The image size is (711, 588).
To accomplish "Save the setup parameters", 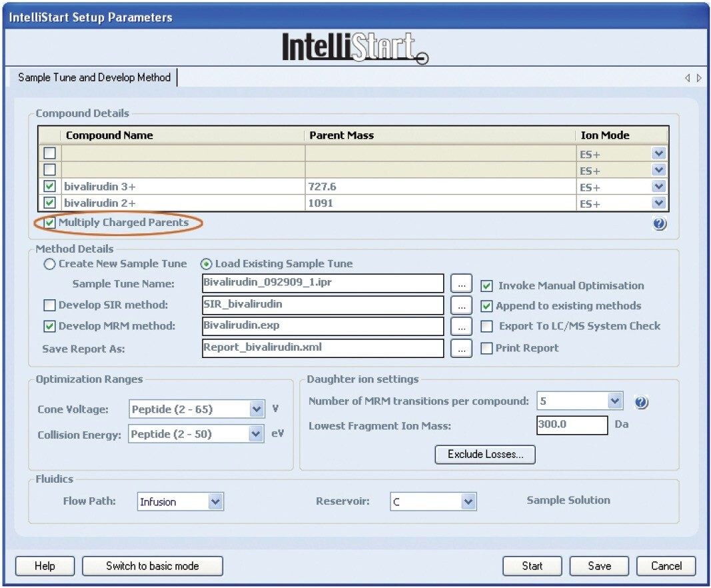I will [599, 566].
